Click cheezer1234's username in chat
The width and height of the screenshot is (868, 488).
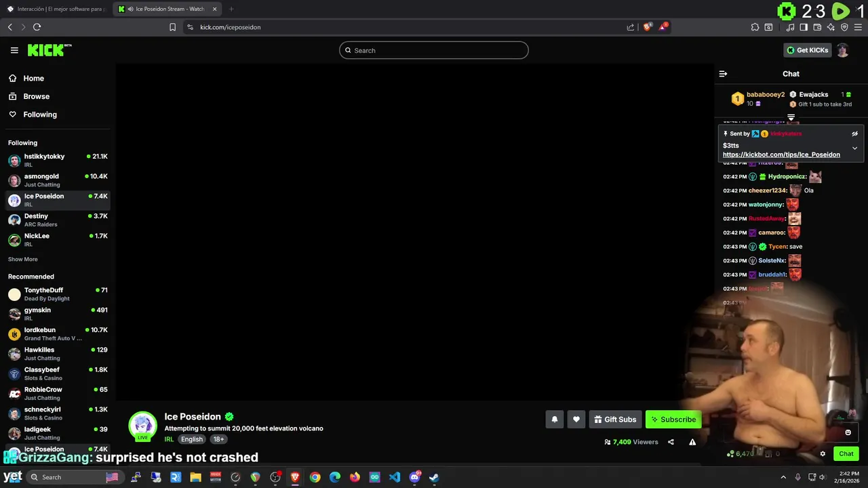tap(768, 190)
